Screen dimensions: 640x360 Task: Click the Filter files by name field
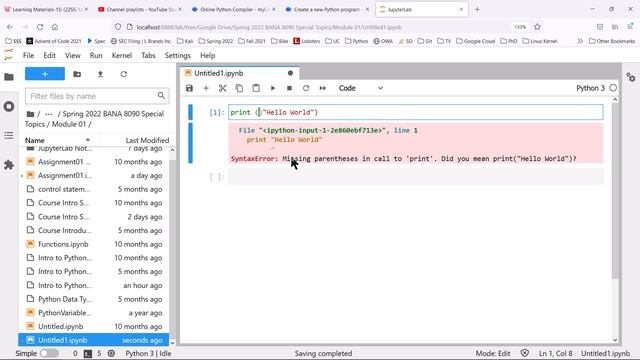pyautogui.click(x=97, y=96)
